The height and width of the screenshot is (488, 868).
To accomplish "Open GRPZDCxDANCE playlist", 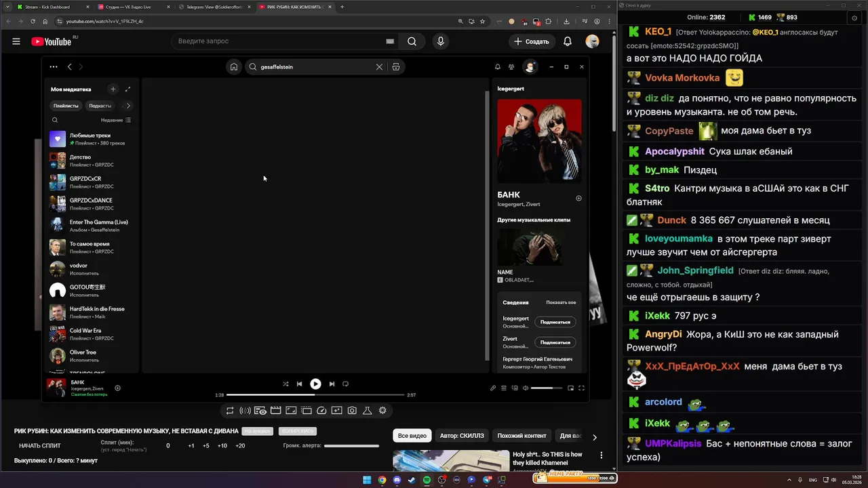I will pyautogui.click(x=92, y=204).
